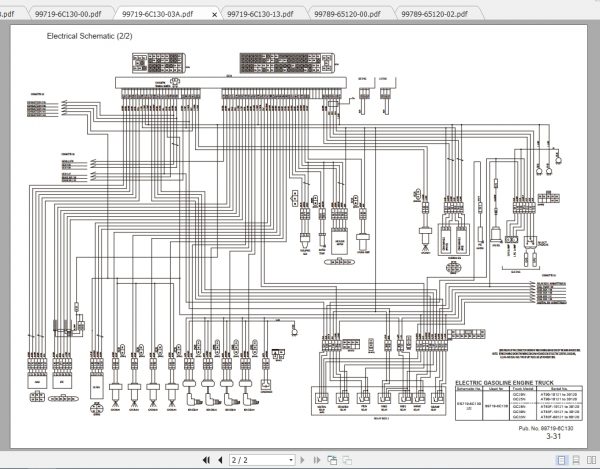600x469 pixels.
Task: Open the 99789-65120-00.pdf tab
Action: pos(347,14)
